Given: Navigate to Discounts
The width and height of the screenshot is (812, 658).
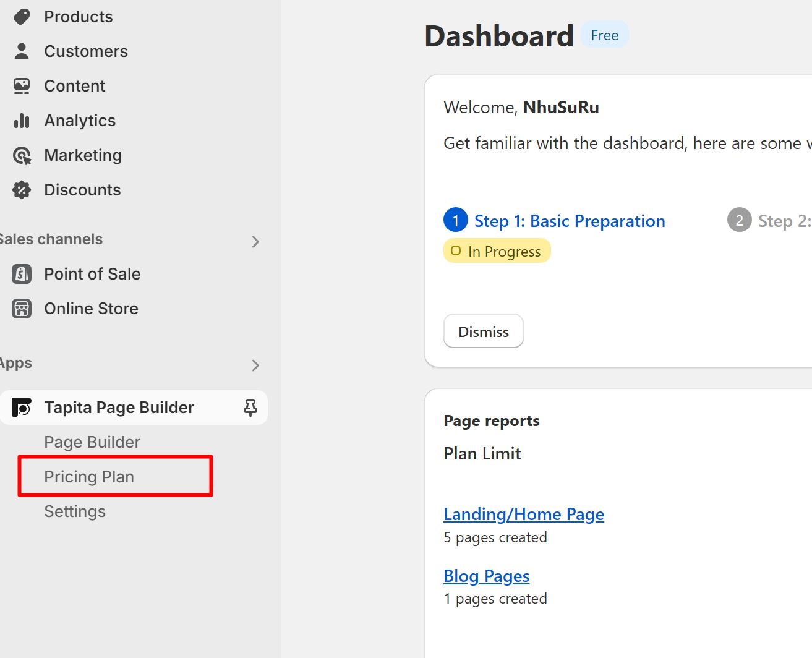Looking at the screenshot, I should [x=82, y=190].
